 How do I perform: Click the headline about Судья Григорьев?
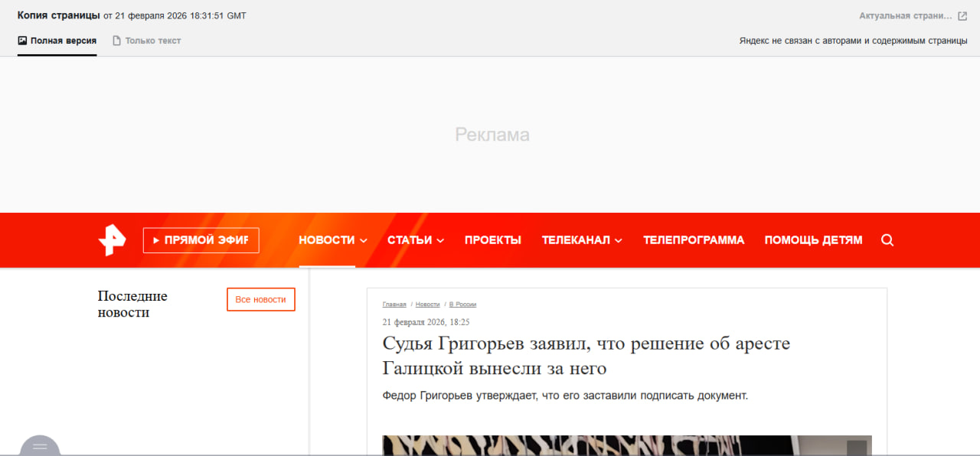[586, 356]
